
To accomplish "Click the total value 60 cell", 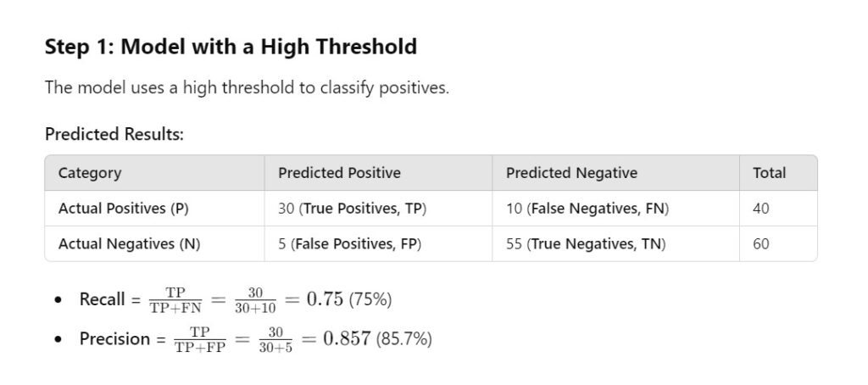I will pos(760,244).
